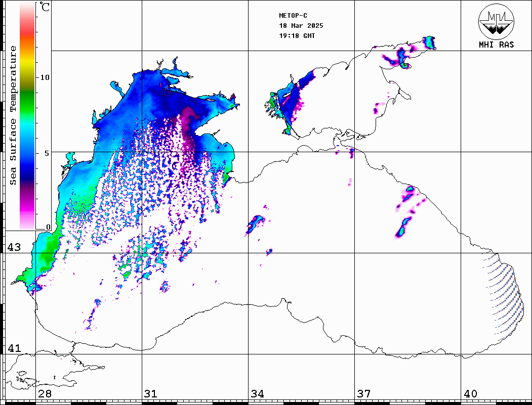This screenshot has width=532, height=405.
Task: Click the MHI RAS logo emblem
Action: click(x=496, y=22)
